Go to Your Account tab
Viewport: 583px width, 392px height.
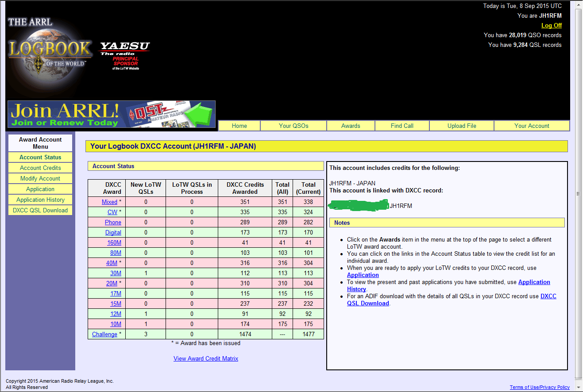coord(532,126)
